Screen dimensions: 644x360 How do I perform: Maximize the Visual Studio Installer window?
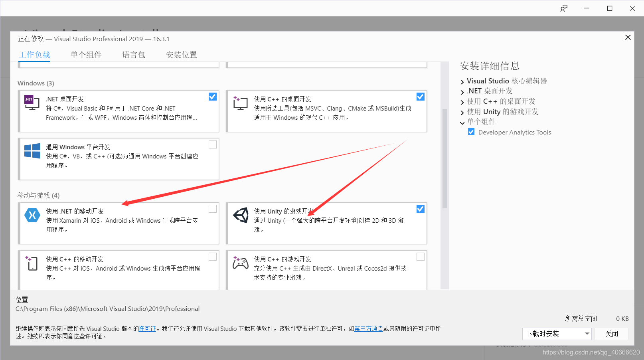[610, 8]
